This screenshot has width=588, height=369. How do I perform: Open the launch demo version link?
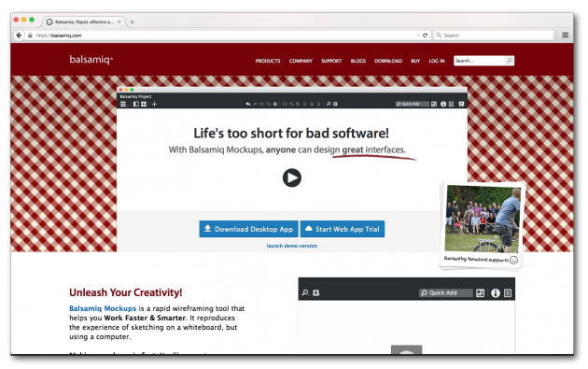click(x=292, y=246)
